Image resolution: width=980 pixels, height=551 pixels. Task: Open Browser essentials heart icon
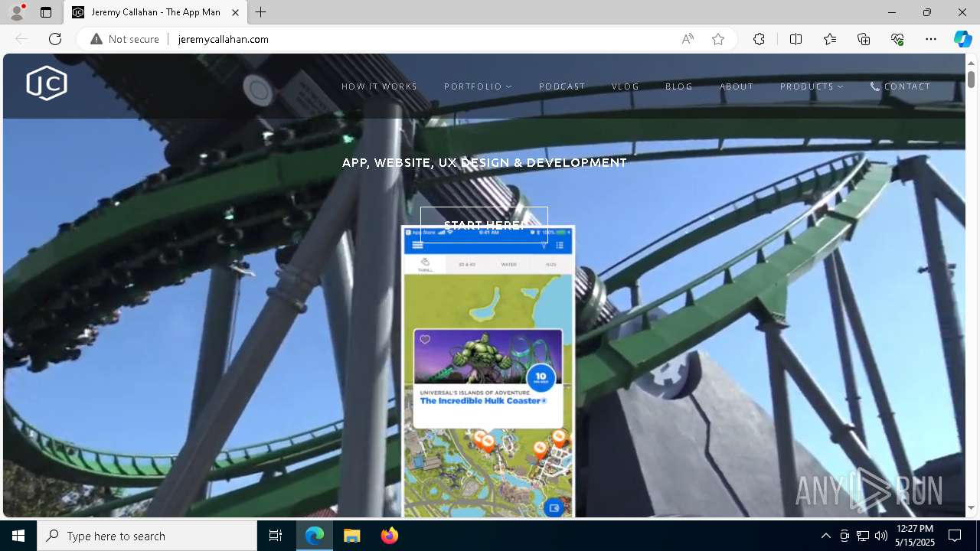point(897,39)
